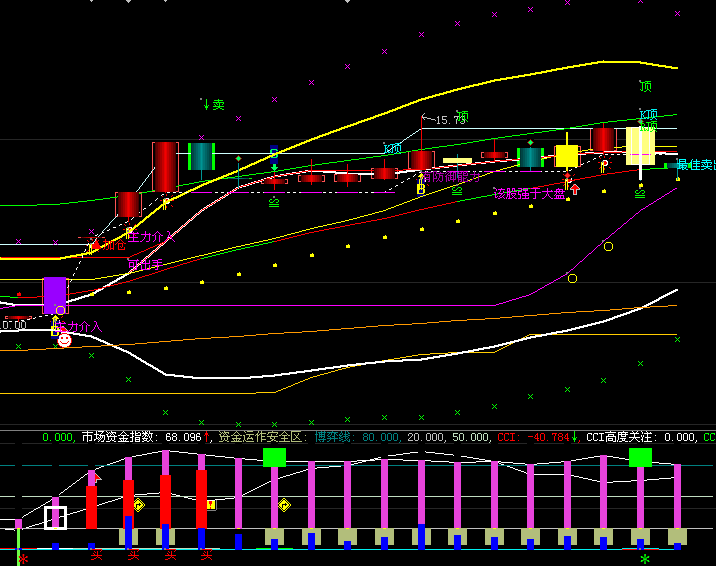Click the red CCI: -40.784 readout
The image size is (716, 566).
(x=533, y=437)
